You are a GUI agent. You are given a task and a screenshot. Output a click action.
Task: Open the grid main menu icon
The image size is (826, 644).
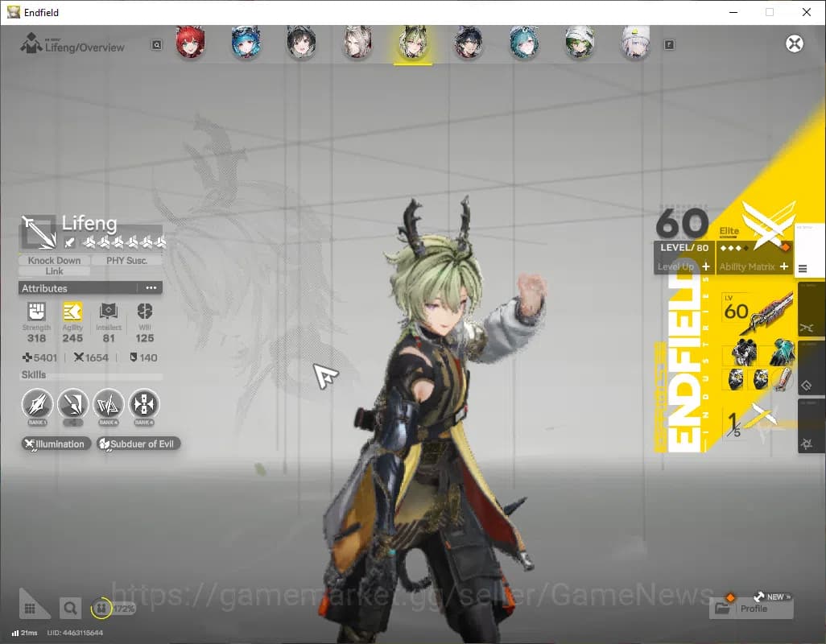[30, 609]
